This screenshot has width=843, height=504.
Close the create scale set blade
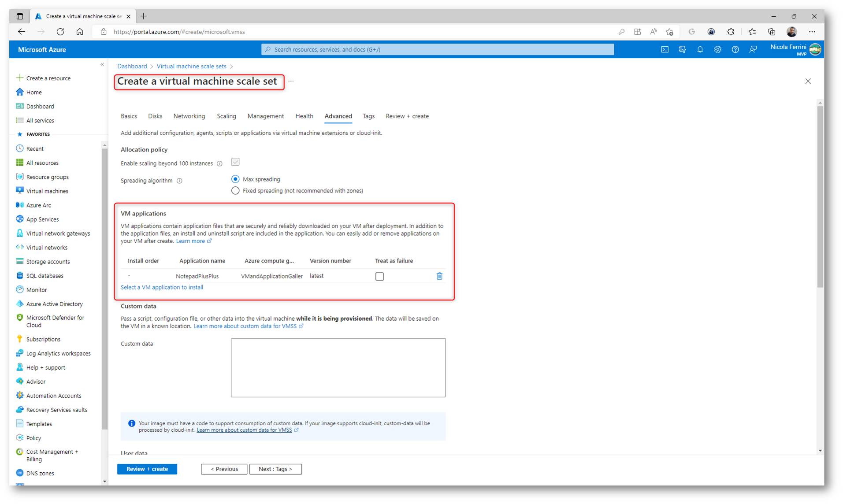808,82
